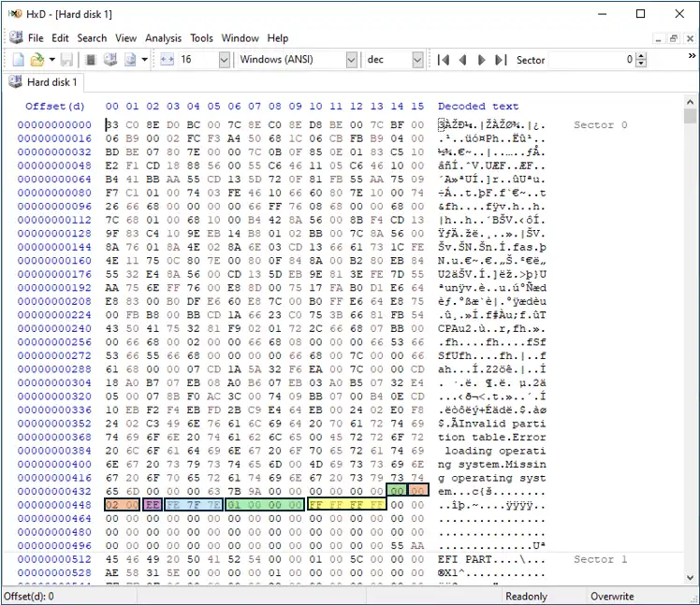Image resolution: width=700 pixels, height=605 pixels.
Task: Go to the previous sector
Action: pos(462,60)
